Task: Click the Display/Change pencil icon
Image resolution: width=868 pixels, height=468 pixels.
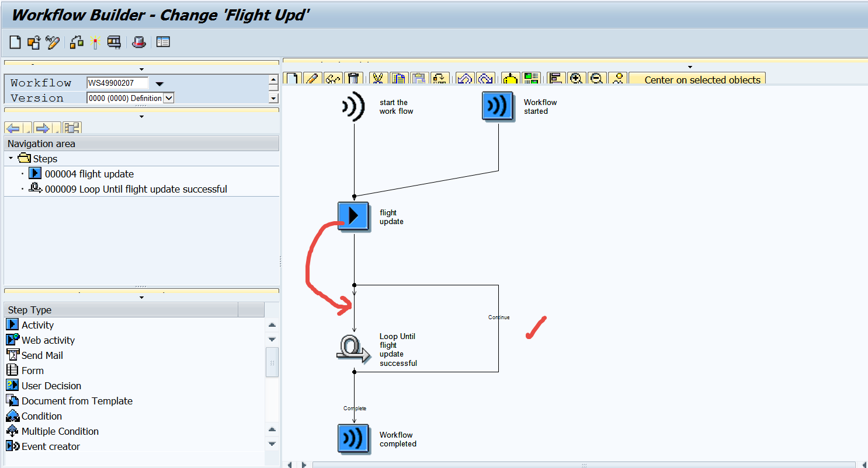Action: 53,42
